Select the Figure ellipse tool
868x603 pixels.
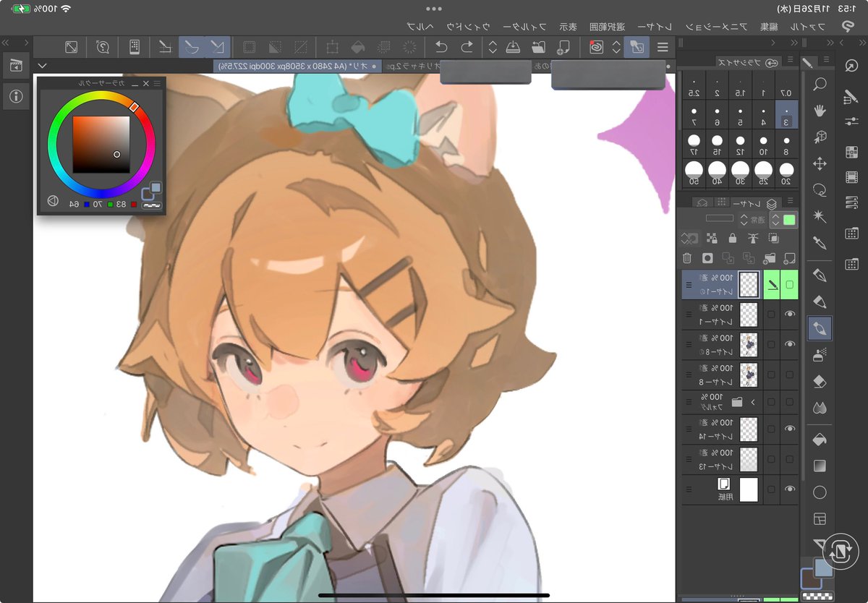coord(820,492)
